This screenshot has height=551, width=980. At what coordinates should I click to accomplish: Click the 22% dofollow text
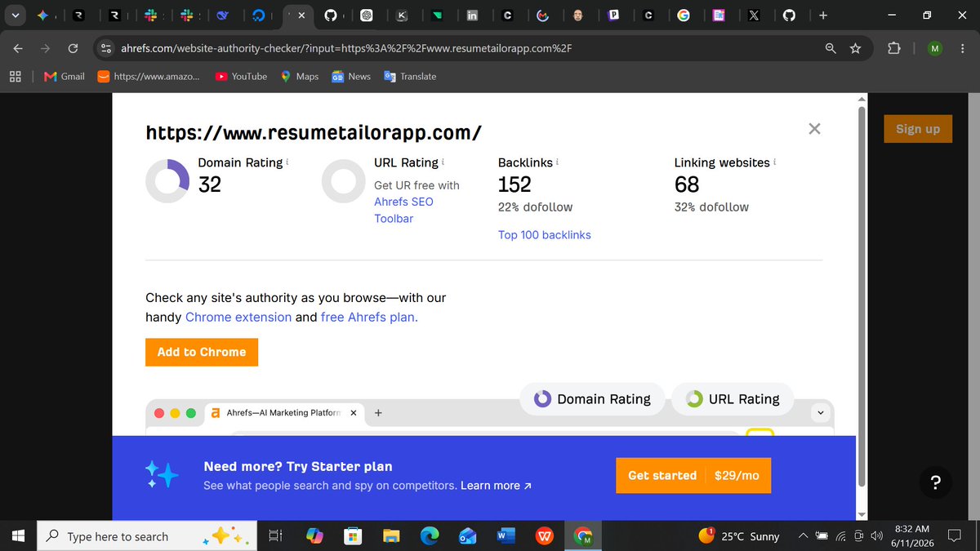click(x=536, y=207)
